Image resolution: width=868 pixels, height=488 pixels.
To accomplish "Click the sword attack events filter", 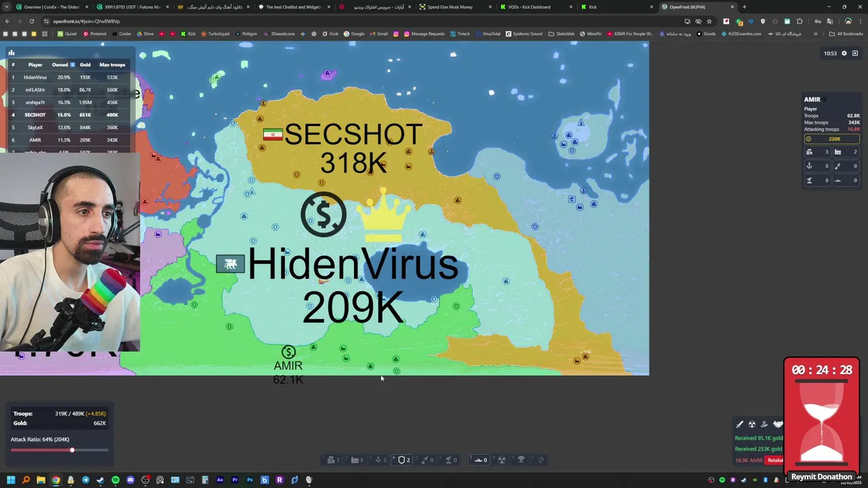I will pos(740,424).
